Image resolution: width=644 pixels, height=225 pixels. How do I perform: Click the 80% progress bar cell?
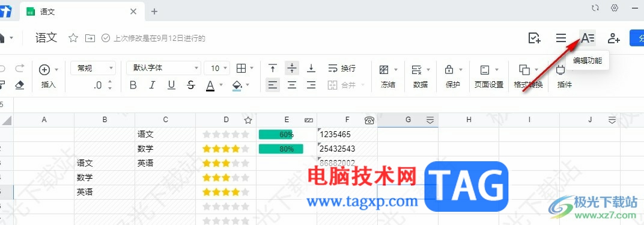[287, 149]
